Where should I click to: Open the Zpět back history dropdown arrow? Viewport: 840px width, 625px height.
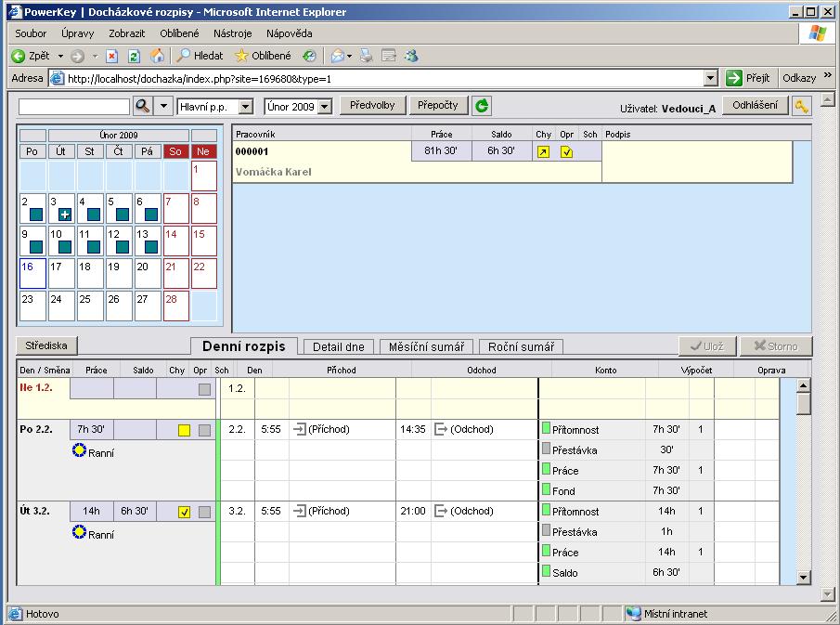60,56
